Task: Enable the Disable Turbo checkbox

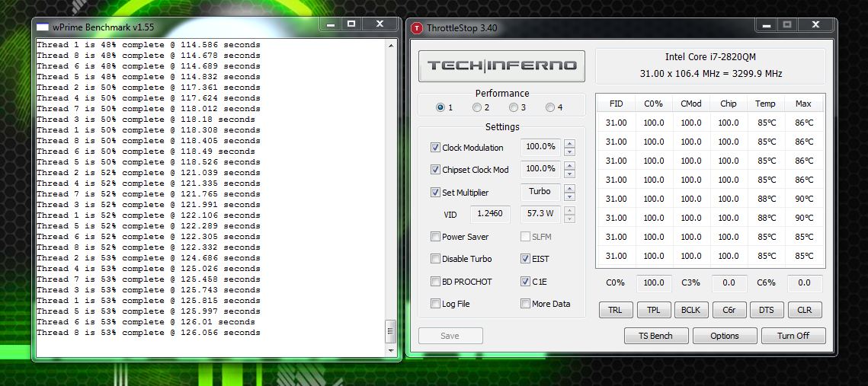Action: 435,259
